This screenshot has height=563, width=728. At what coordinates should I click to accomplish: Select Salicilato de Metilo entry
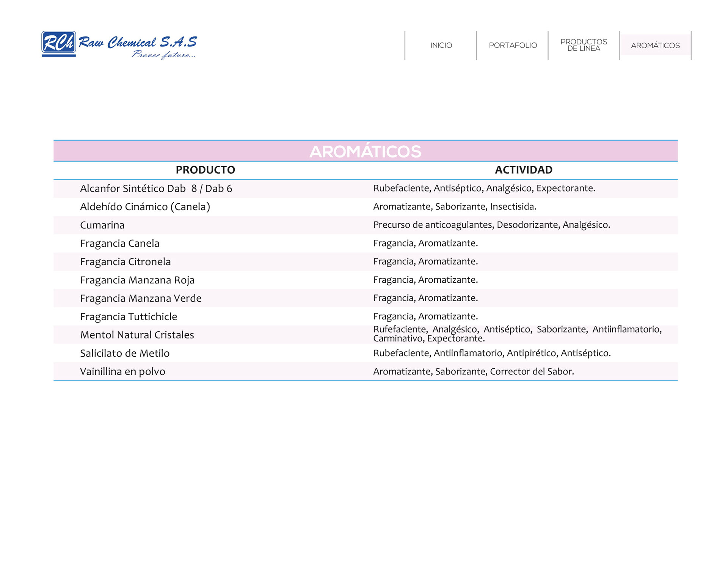124,353
